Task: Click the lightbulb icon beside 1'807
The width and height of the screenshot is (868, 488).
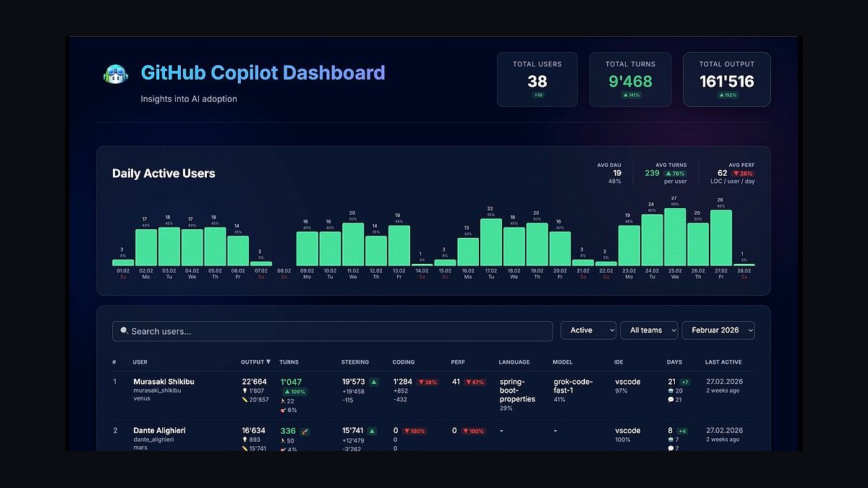Action: (244, 391)
